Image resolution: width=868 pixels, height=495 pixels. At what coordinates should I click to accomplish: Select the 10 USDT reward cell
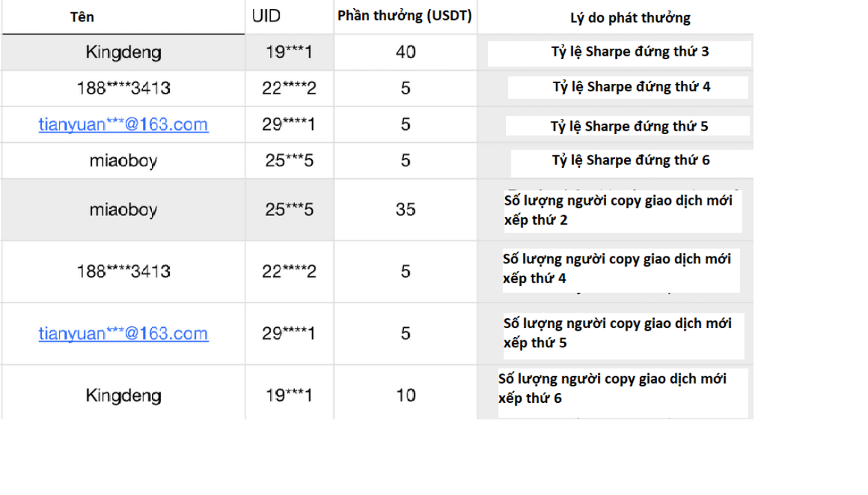click(x=405, y=396)
